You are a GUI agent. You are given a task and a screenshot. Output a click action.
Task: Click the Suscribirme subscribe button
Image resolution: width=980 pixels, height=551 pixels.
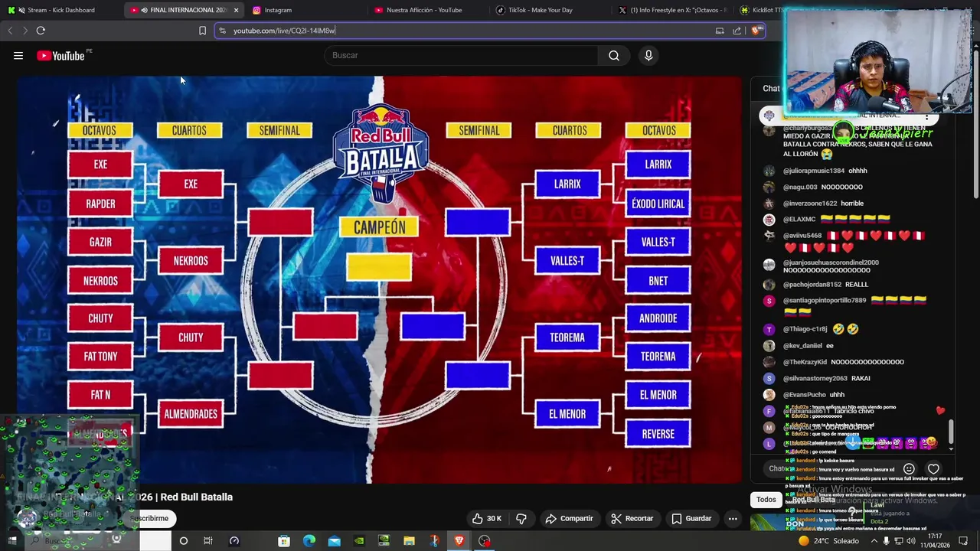pos(149,518)
